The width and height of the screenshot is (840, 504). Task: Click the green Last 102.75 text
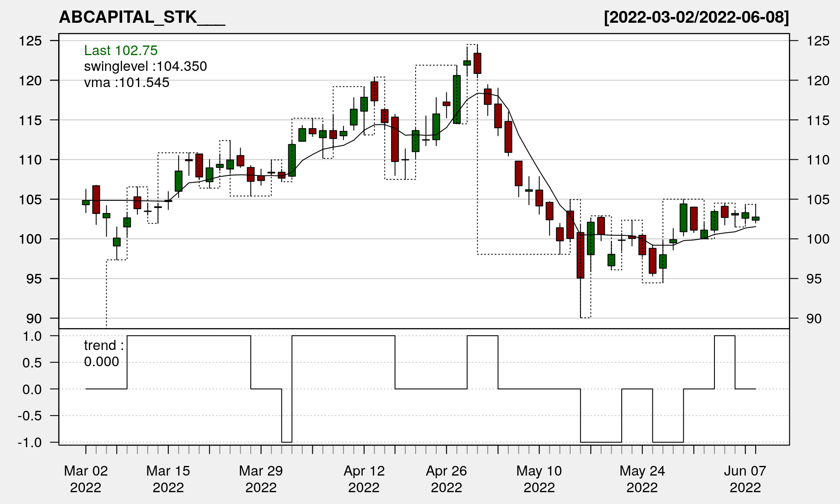click(121, 50)
